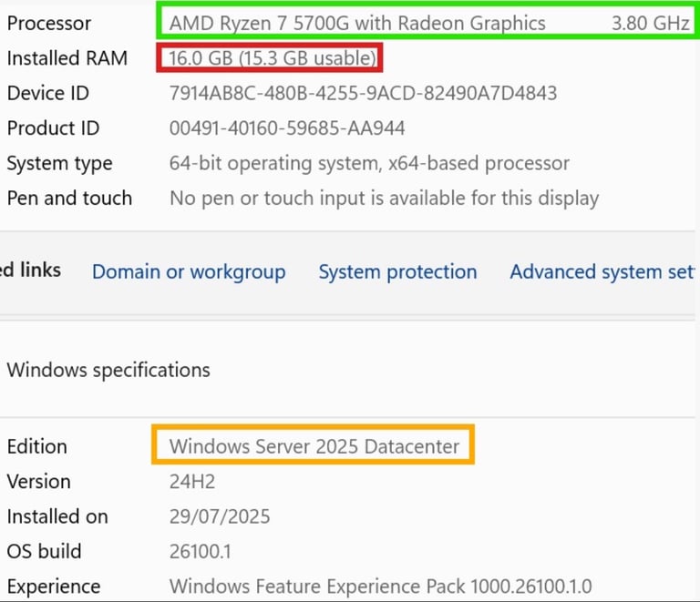Open the System protection link
Image resolution: width=700 pixels, height=602 pixels.
[397, 272]
